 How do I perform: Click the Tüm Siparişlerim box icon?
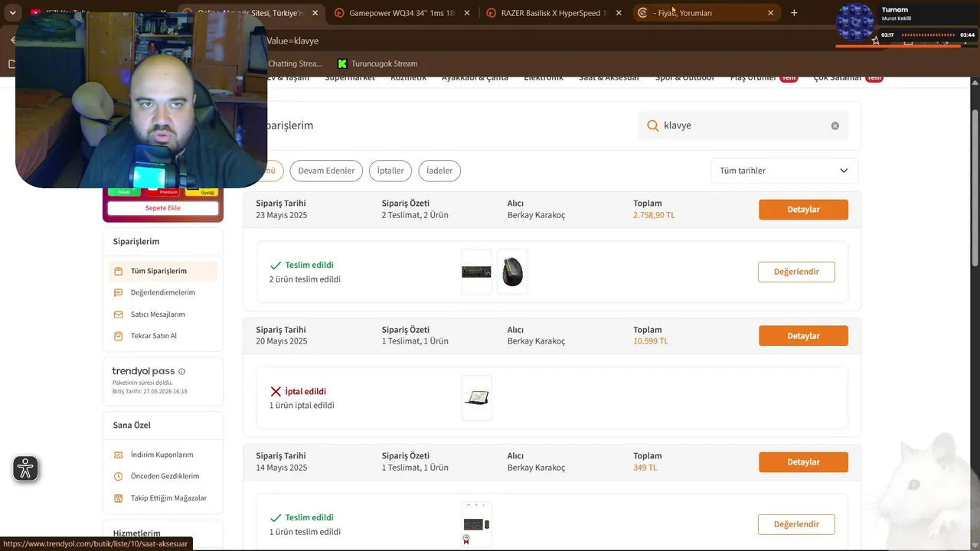tap(118, 271)
